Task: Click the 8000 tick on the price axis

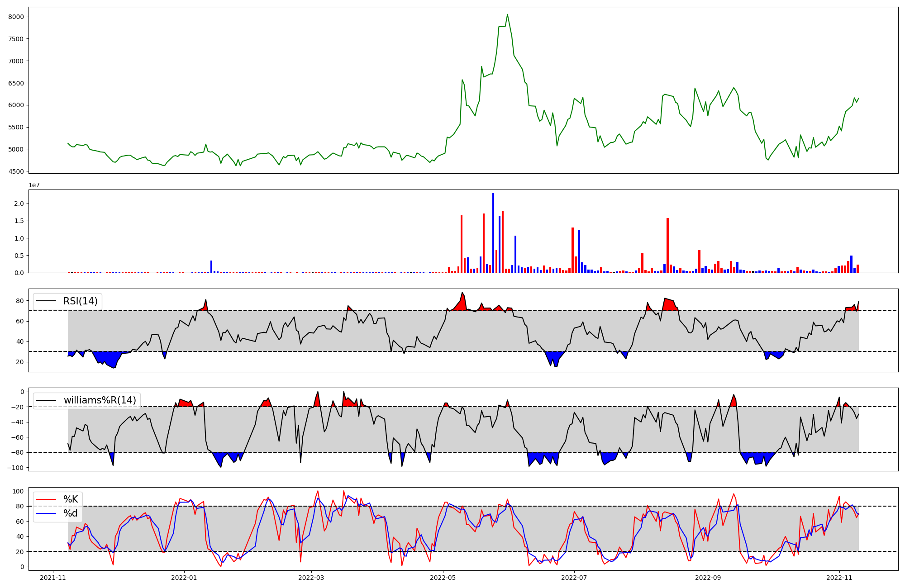Action: [x=16, y=17]
